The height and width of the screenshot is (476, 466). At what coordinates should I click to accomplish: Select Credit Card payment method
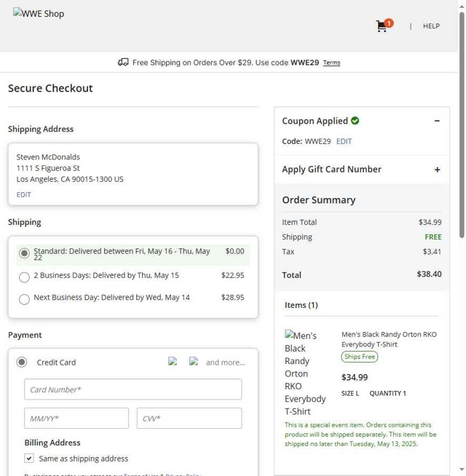point(22,362)
